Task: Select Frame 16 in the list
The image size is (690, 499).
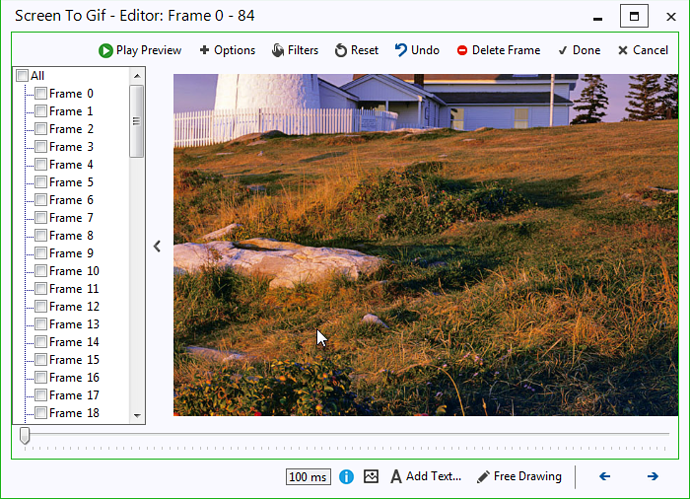Action: (x=74, y=378)
